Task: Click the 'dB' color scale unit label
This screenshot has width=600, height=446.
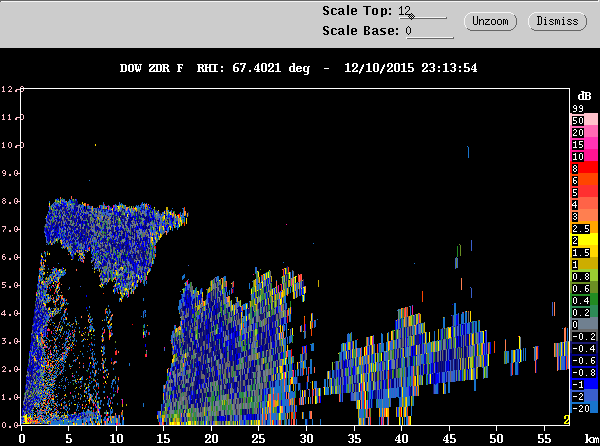Action: tap(584, 96)
